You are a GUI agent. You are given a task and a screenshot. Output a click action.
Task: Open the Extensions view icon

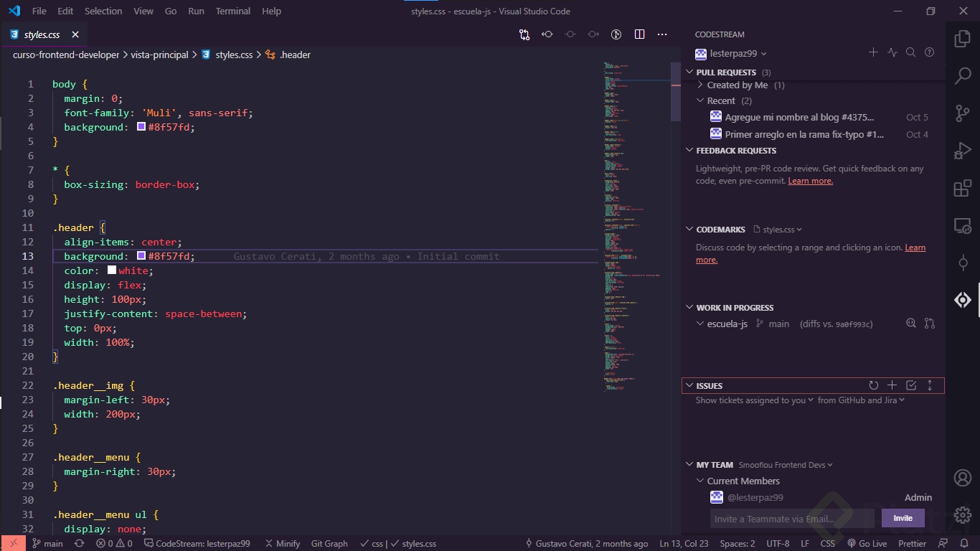pyautogui.click(x=962, y=188)
